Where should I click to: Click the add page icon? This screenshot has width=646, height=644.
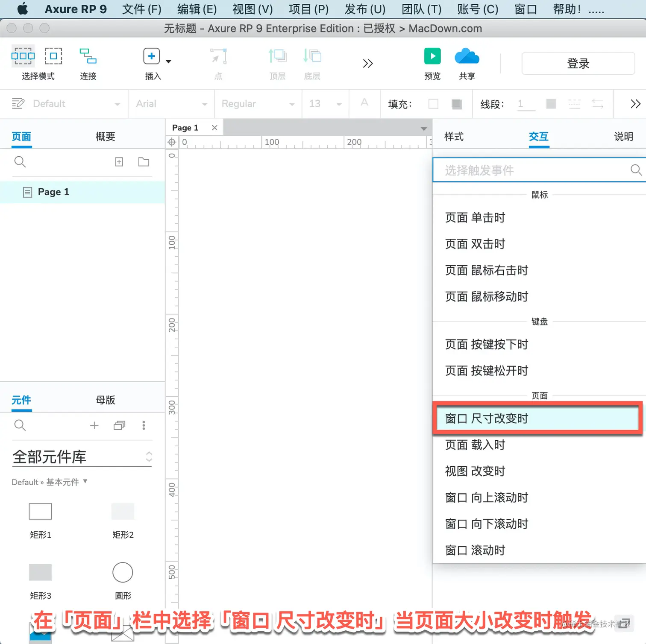coord(119,162)
